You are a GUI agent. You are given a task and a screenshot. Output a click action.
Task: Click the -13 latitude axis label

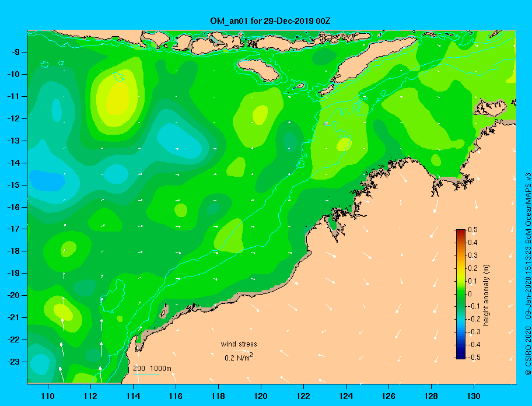point(14,141)
